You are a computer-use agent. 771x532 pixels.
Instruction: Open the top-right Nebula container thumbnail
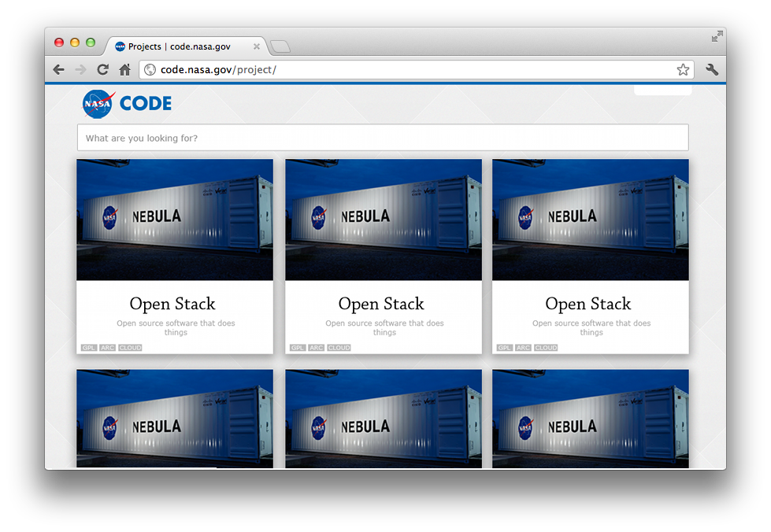[x=591, y=220]
